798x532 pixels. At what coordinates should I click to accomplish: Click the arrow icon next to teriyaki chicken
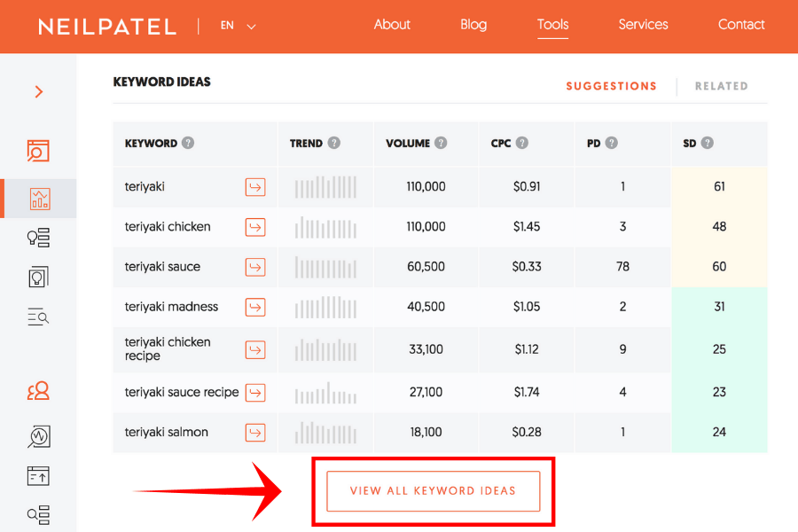click(255, 227)
